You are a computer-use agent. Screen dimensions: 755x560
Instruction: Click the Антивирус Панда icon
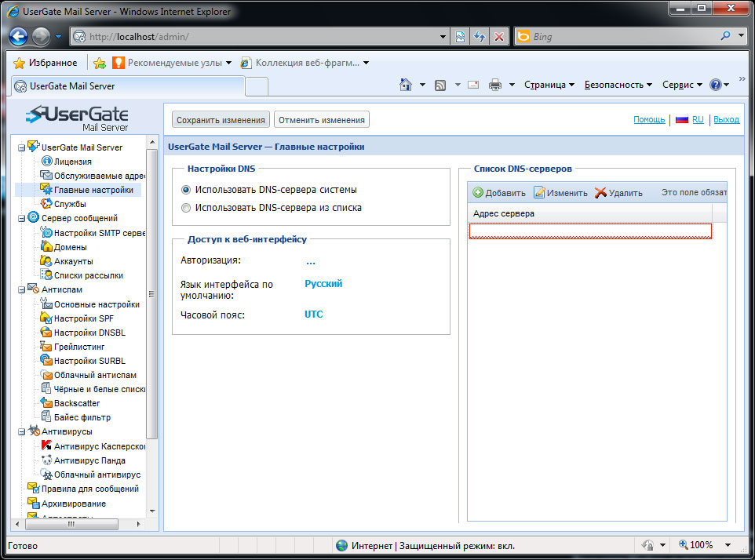(46, 460)
